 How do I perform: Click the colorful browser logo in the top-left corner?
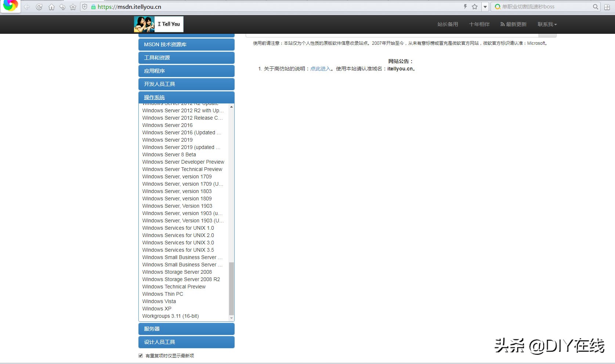coord(10,6)
